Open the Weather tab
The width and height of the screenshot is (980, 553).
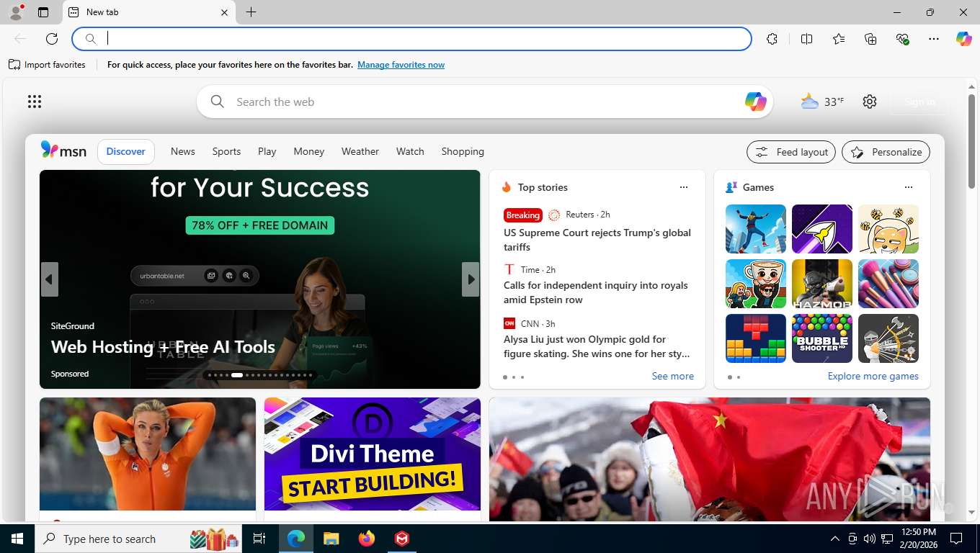(x=360, y=151)
